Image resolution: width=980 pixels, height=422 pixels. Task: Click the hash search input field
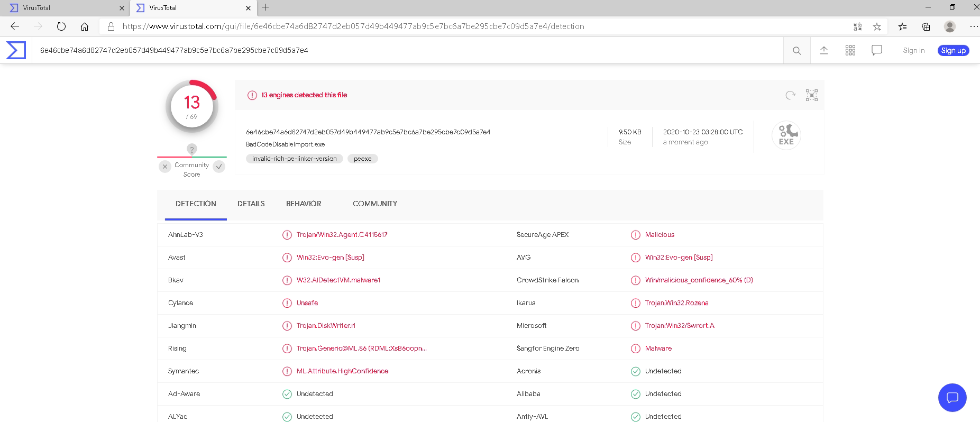pyautogui.click(x=407, y=51)
